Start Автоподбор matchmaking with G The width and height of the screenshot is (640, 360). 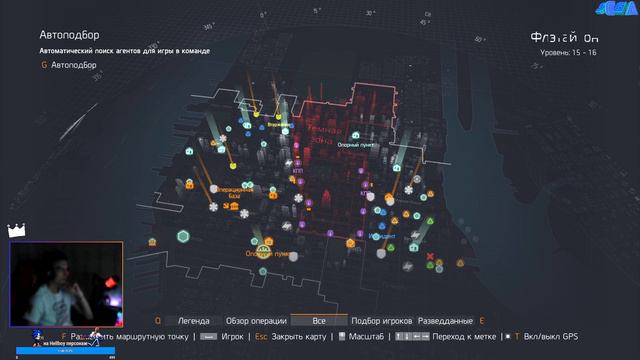[x=69, y=65]
